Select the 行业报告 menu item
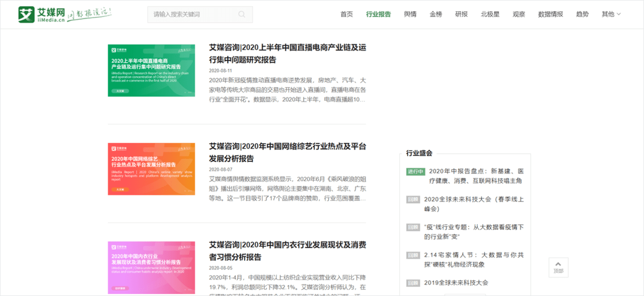This screenshot has height=296, width=644. point(378,14)
